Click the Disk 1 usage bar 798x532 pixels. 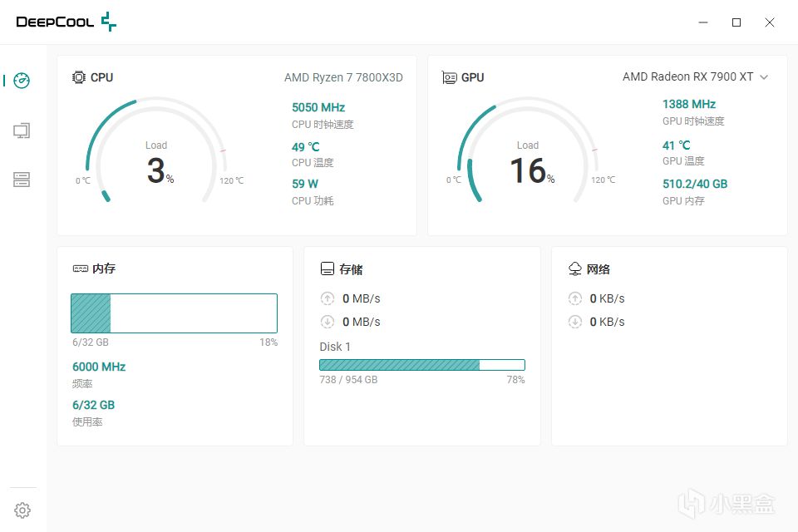(x=422, y=365)
